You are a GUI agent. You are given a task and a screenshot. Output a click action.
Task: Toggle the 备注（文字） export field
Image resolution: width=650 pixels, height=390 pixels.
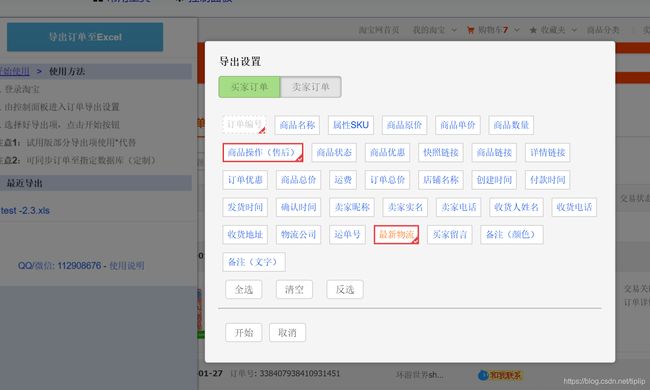click(x=254, y=262)
